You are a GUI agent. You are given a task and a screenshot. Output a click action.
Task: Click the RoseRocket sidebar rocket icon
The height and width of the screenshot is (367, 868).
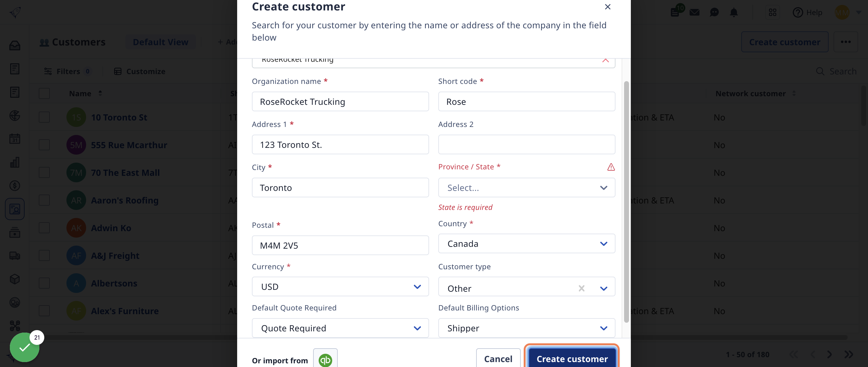[x=15, y=12]
